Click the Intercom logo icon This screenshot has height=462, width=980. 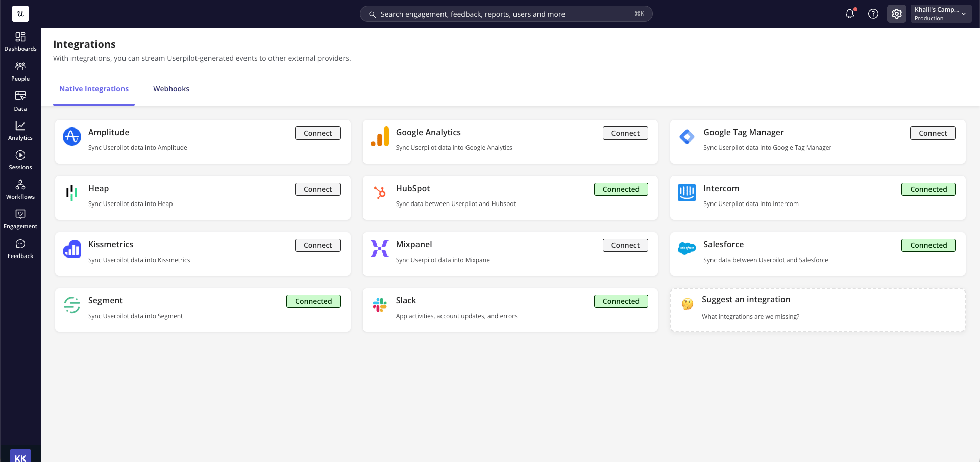coord(687,193)
